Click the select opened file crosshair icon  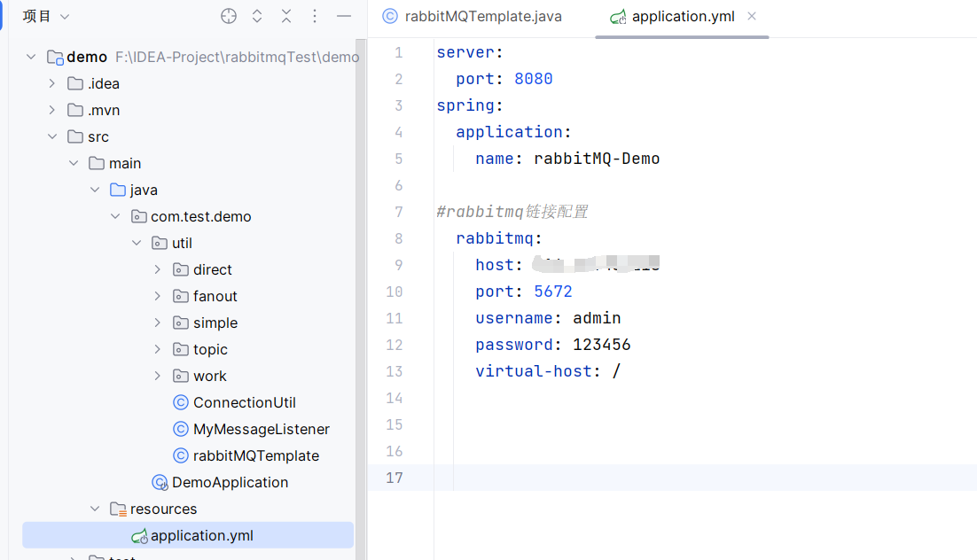click(229, 16)
